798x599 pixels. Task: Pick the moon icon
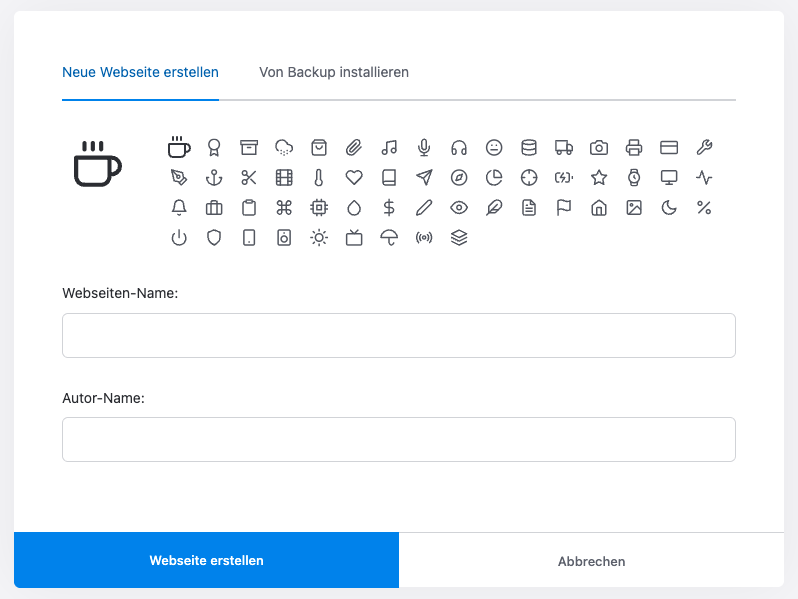[669, 208]
